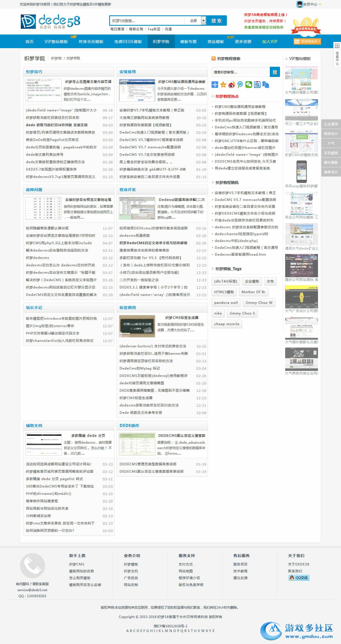The height and width of the screenshot is (644, 341).
Task: Click Dedesql数据库类详解 article thumbnail
Action: tap(137, 208)
